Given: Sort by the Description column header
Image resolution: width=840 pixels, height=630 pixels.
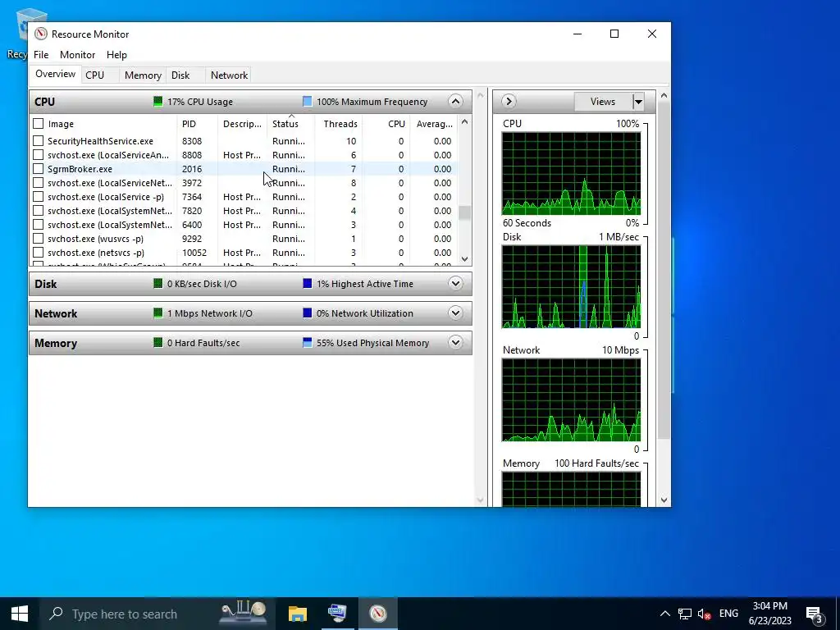Looking at the screenshot, I should (242, 124).
